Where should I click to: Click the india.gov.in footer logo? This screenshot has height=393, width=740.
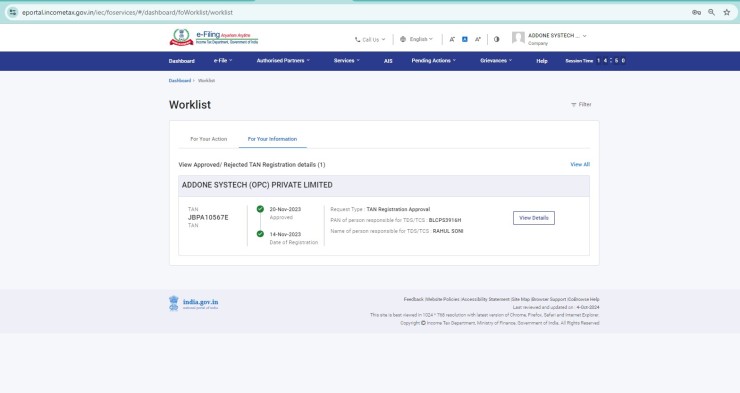(x=193, y=303)
